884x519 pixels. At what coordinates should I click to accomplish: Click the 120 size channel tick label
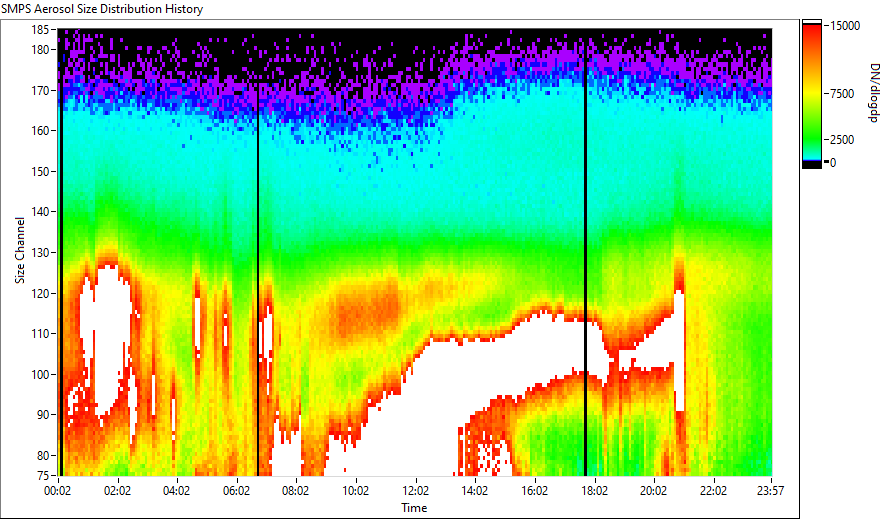click(x=39, y=293)
